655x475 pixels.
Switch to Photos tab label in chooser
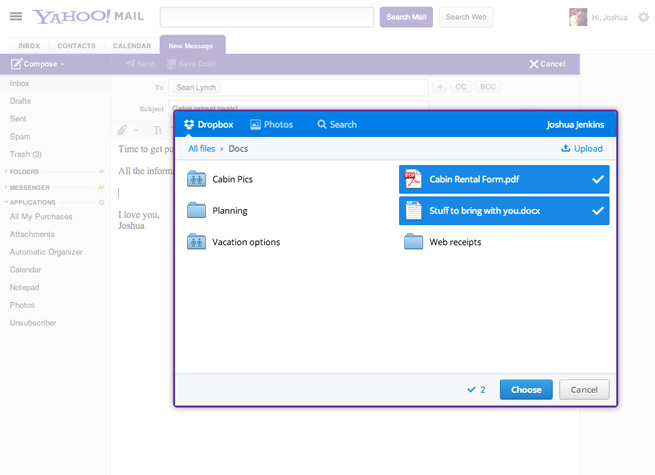click(278, 124)
